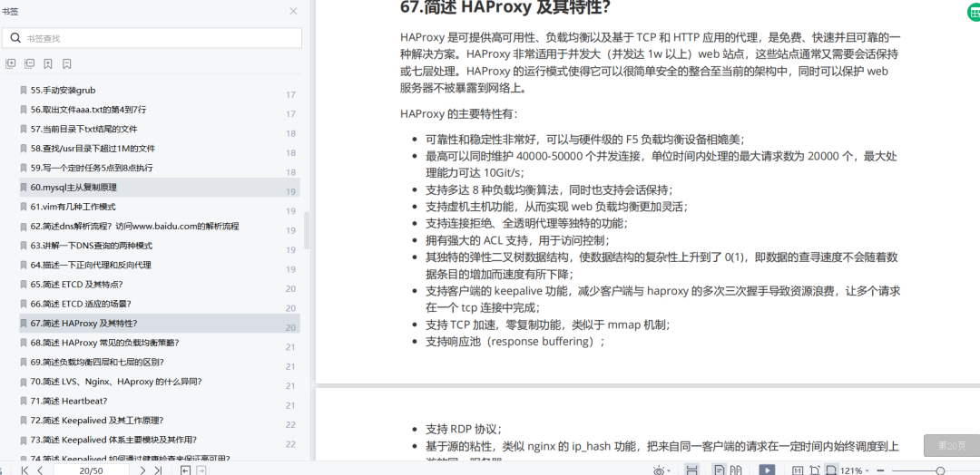Go forward to next view icon
This screenshot has height=475, width=980.
coord(201,470)
